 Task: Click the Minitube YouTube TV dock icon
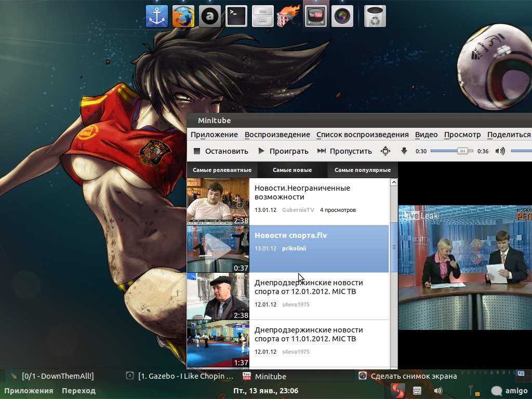(315, 16)
